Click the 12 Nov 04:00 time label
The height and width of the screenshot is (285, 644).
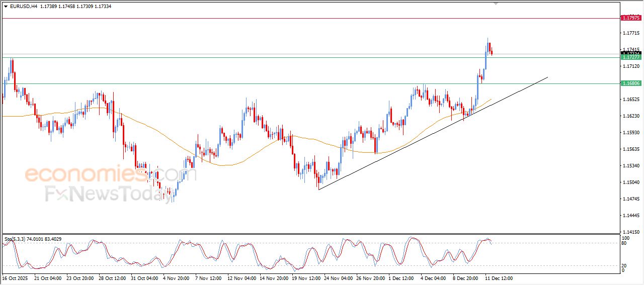click(x=242, y=278)
